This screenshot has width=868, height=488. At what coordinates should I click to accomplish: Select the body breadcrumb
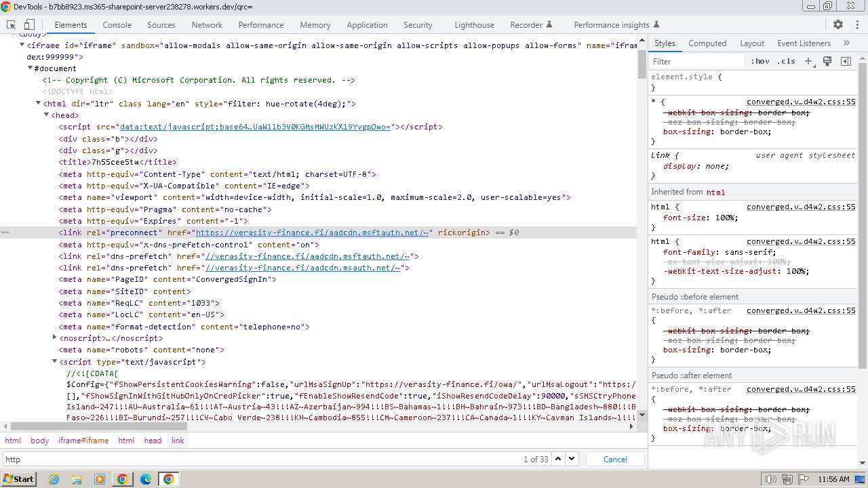[40, 440]
